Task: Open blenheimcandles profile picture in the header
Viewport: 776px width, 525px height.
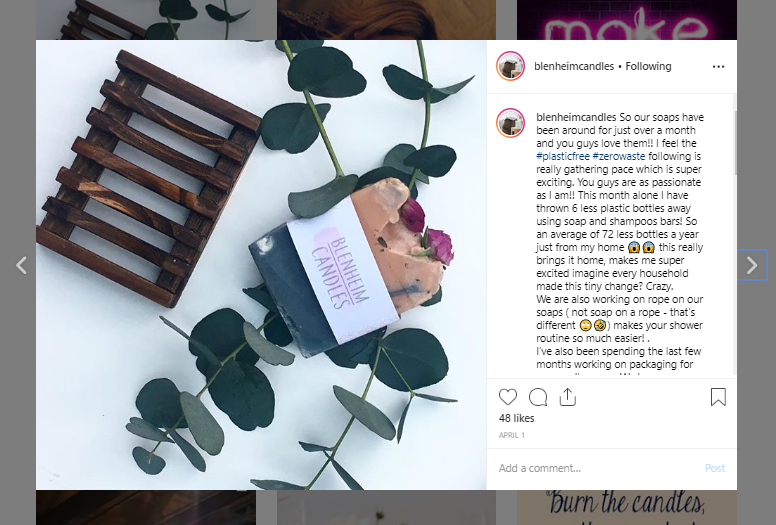Action: point(510,66)
